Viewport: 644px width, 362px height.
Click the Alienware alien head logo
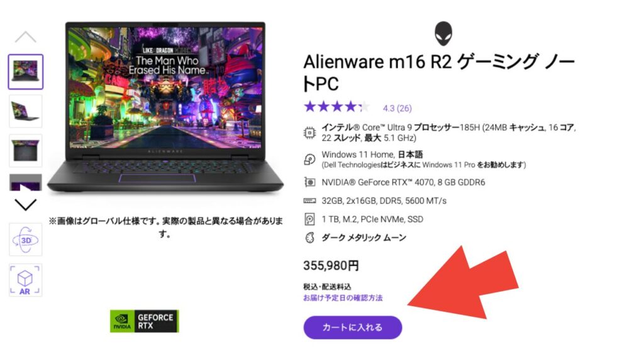pos(443,34)
